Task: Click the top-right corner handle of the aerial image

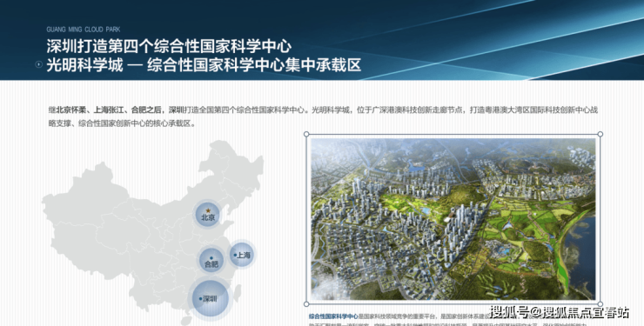Action: coord(600,134)
